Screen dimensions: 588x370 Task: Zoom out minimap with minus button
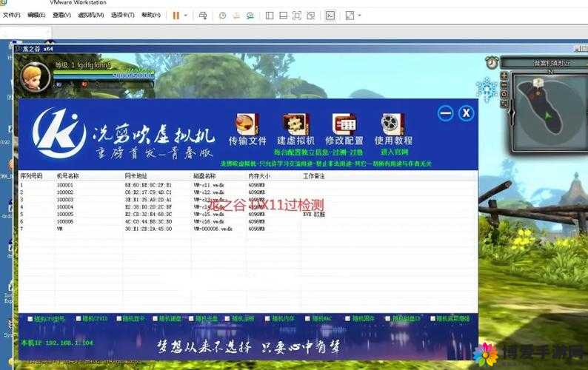tap(504, 84)
